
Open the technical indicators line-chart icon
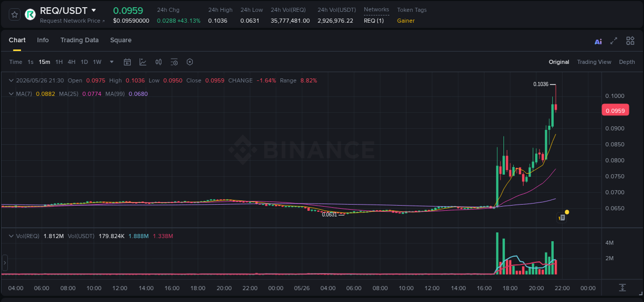[x=143, y=62]
